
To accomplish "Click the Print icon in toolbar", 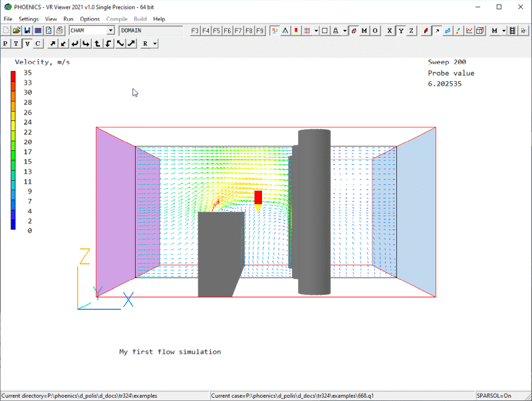I will (x=59, y=31).
